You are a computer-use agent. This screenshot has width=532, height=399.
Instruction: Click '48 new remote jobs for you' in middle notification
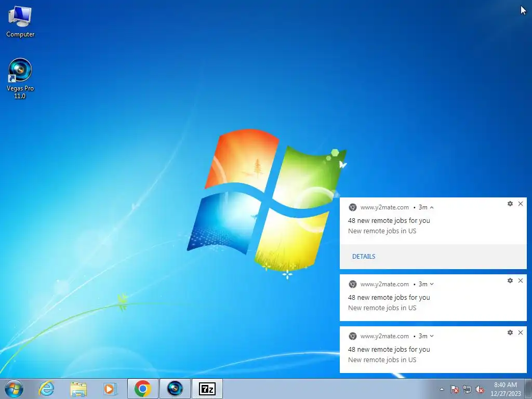tap(389, 298)
